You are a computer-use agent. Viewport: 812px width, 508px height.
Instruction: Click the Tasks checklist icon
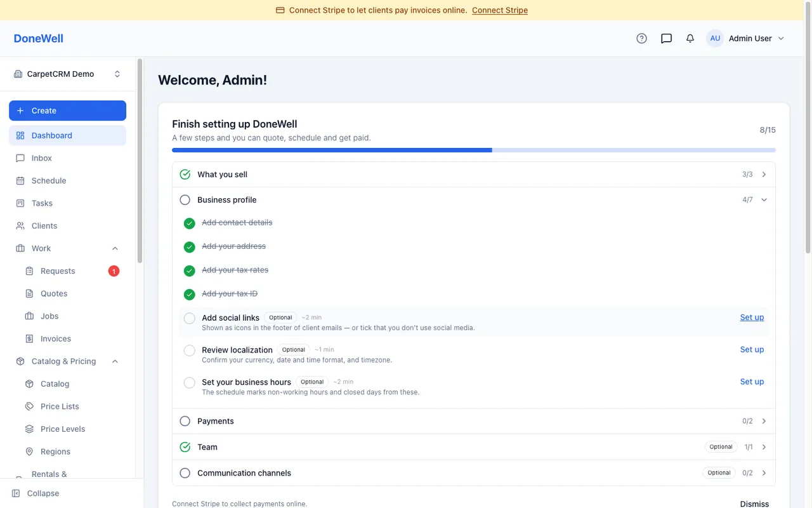[20, 203]
